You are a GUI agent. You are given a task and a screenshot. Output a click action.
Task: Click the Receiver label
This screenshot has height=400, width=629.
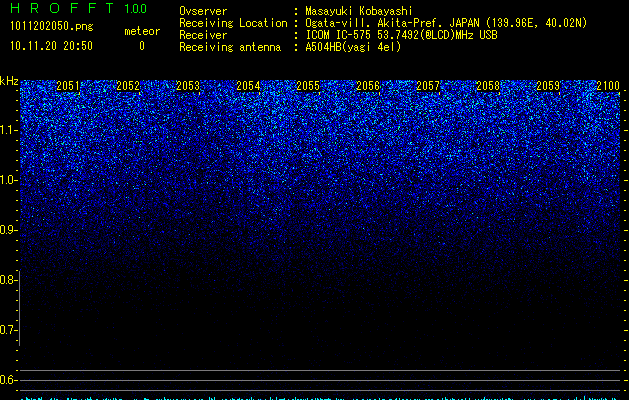203,35
